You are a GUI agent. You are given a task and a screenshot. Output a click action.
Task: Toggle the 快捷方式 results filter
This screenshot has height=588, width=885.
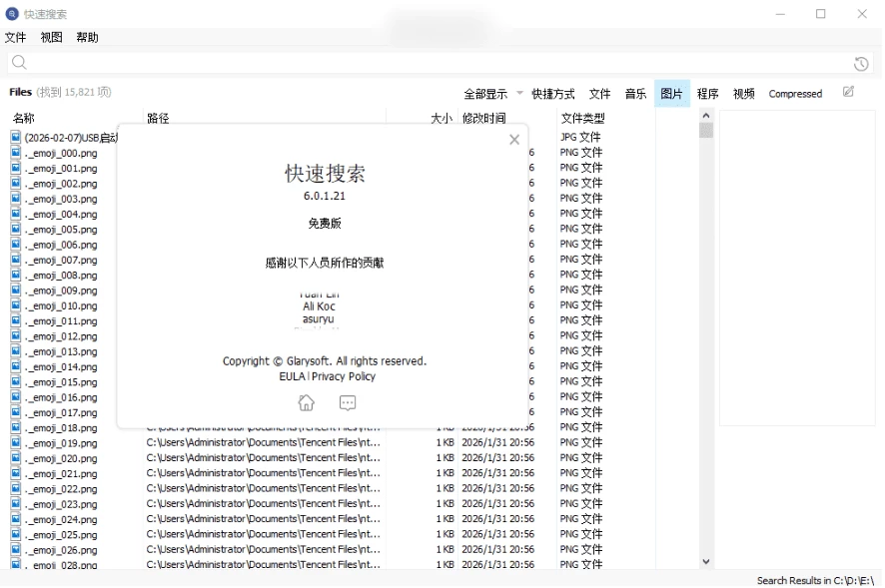click(554, 93)
